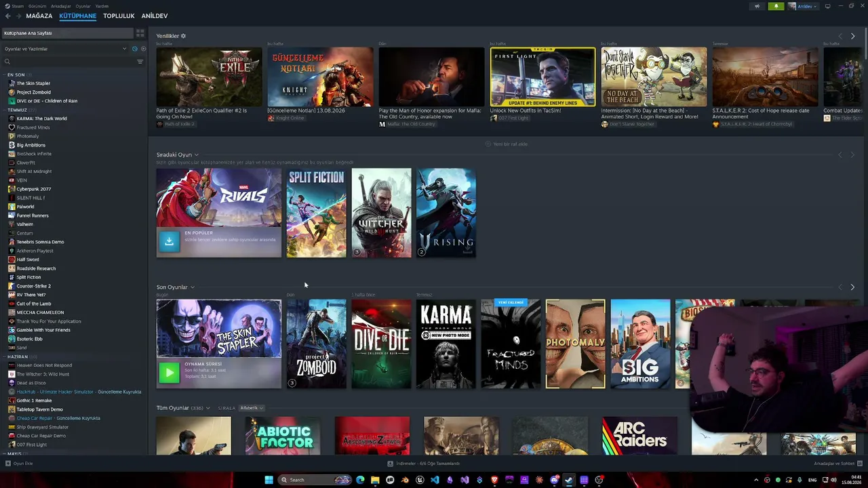Viewport: 868px width, 488px height.
Task: Focus the Windows taskbar Search box
Action: point(314,480)
